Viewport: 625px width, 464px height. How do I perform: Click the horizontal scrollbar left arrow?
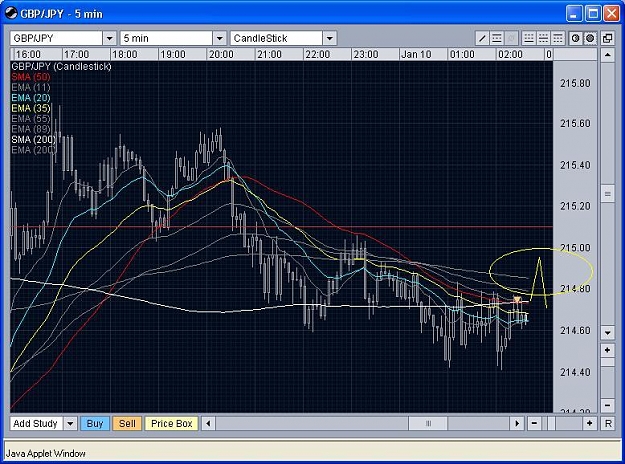point(208,423)
